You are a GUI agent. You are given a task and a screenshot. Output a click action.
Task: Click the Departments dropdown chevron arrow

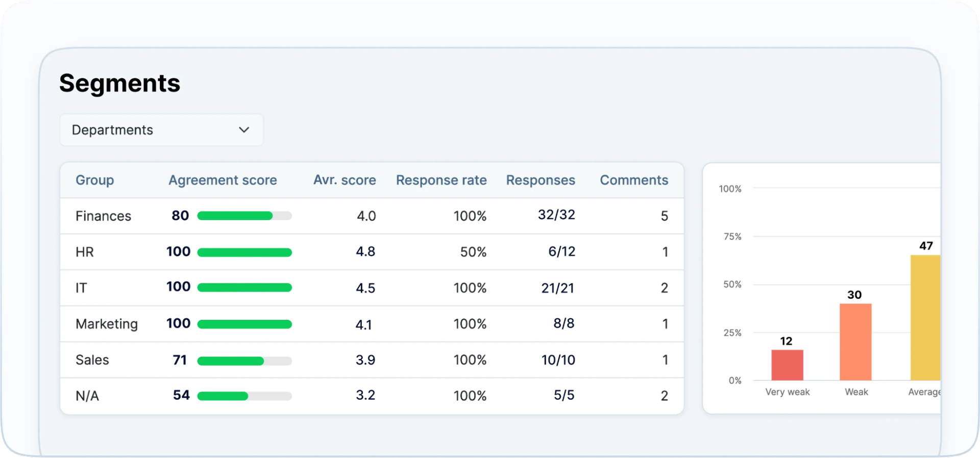coord(244,130)
